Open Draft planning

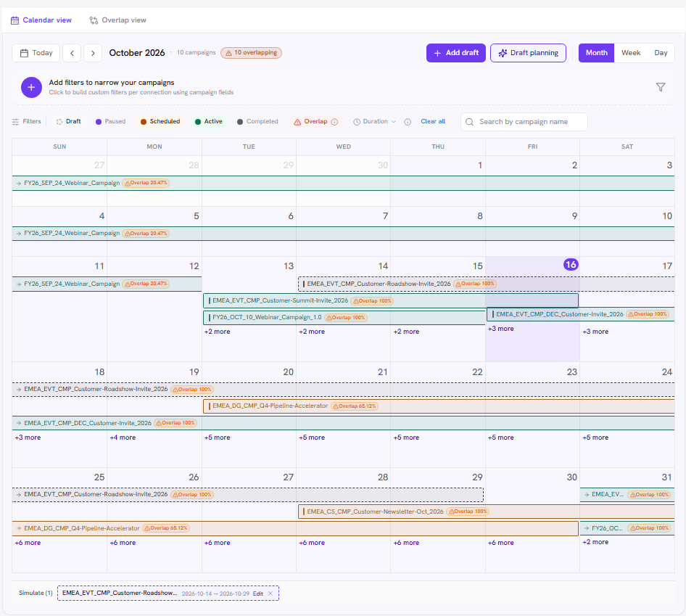[528, 53]
